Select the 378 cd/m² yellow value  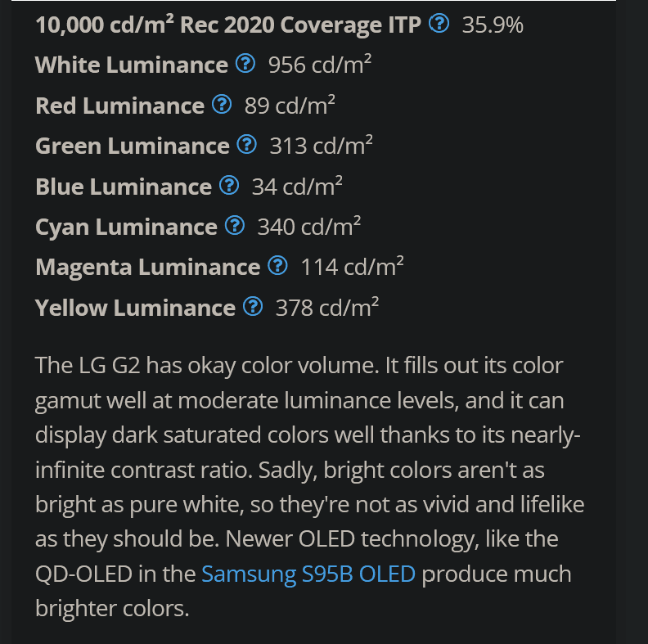point(327,308)
